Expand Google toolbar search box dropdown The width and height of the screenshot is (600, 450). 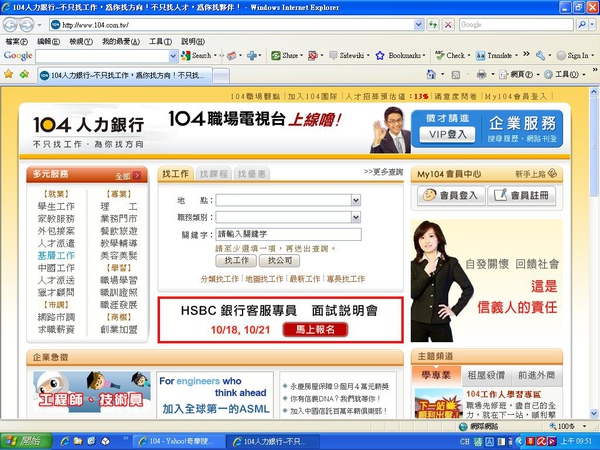[173, 56]
